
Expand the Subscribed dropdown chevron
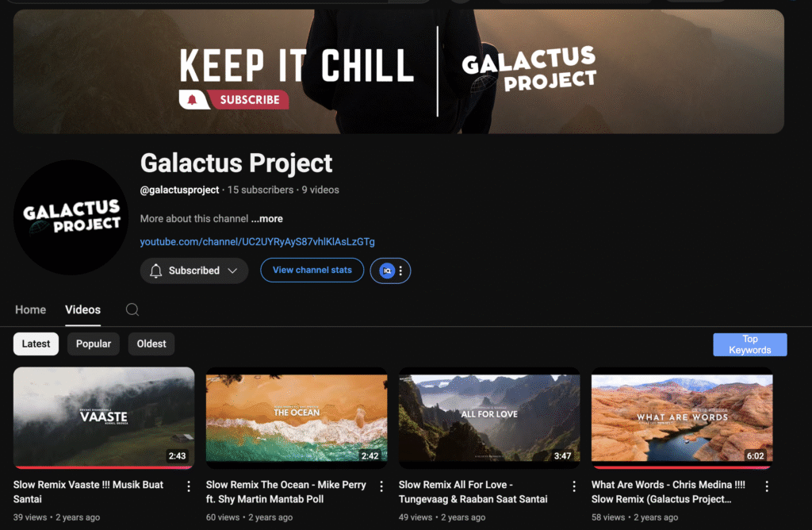click(232, 271)
